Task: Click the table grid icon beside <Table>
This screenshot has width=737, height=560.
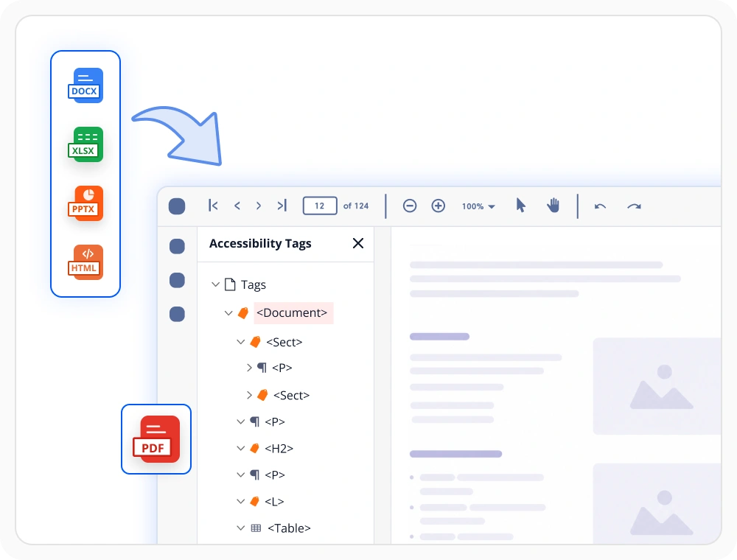Action: point(256,528)
